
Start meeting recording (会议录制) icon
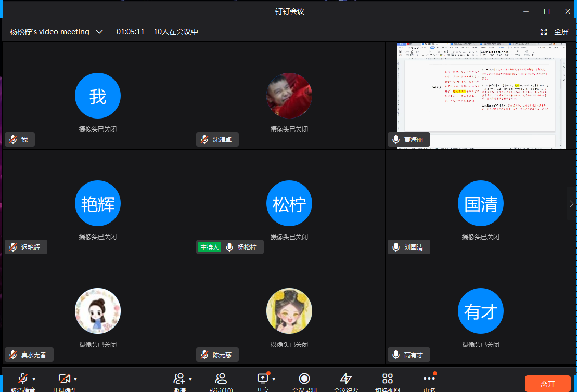tap(304, 379)
